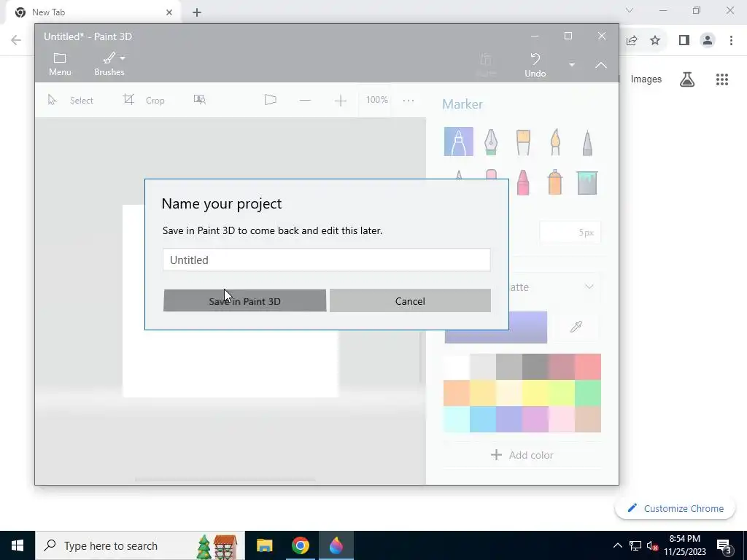Viewport: 747px width, 560px height.
Task: Open Chrome tab search chevron
Action: [630, 10]
